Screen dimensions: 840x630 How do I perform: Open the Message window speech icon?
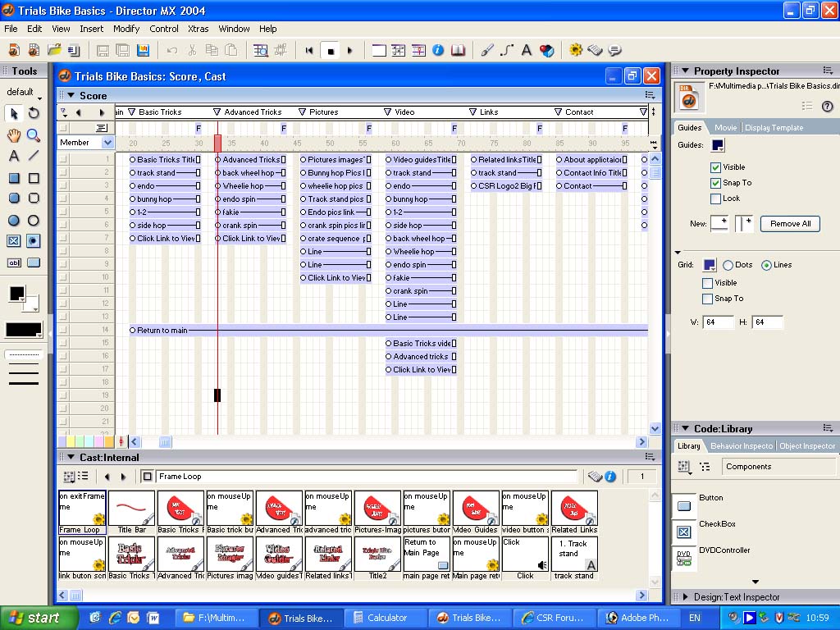click(x=615, y=50)
